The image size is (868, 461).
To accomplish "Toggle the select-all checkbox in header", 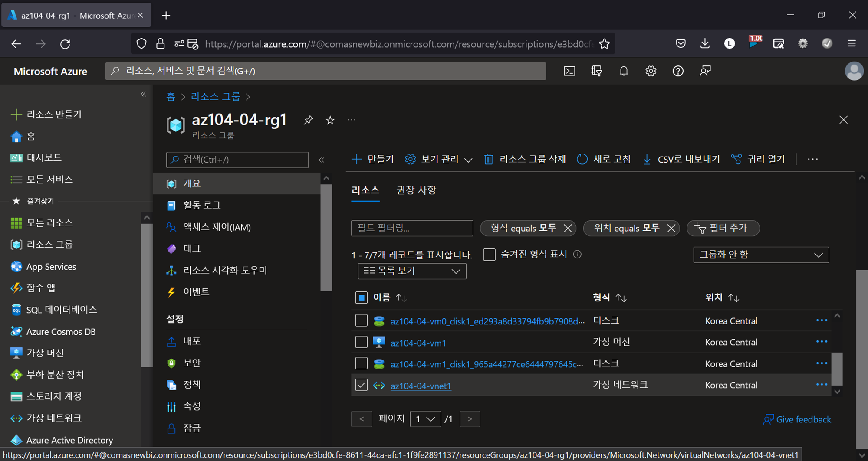I will pos(361,298).
